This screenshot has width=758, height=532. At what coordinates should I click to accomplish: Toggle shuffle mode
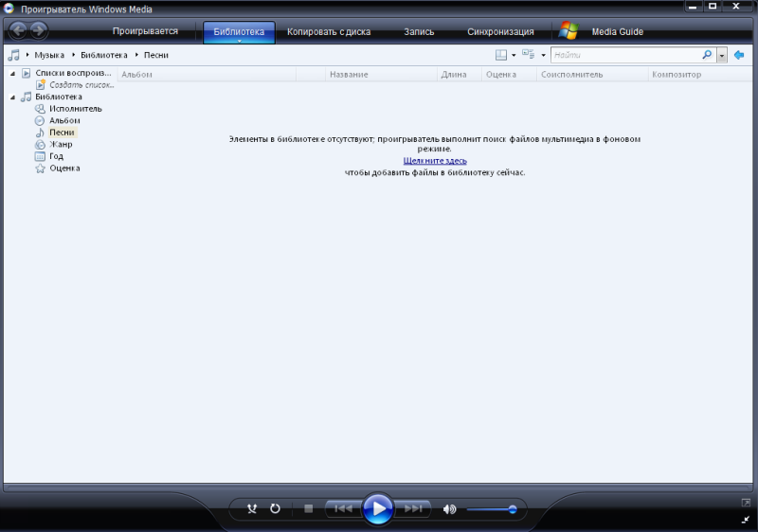(x=252, y=508)
